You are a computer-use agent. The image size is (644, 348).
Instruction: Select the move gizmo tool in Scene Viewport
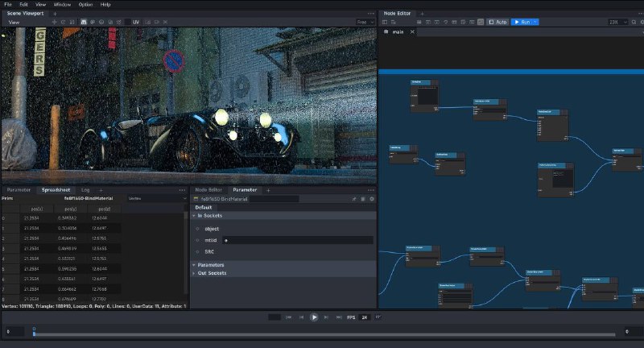54,22
